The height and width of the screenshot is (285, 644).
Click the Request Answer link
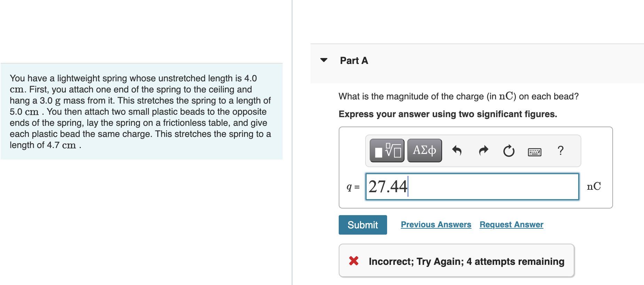(511, 225)
